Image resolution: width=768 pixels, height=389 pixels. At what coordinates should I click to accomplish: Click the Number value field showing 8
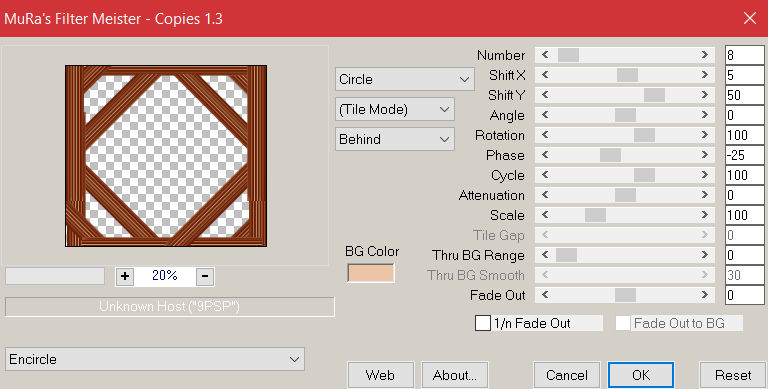(744, 55)
